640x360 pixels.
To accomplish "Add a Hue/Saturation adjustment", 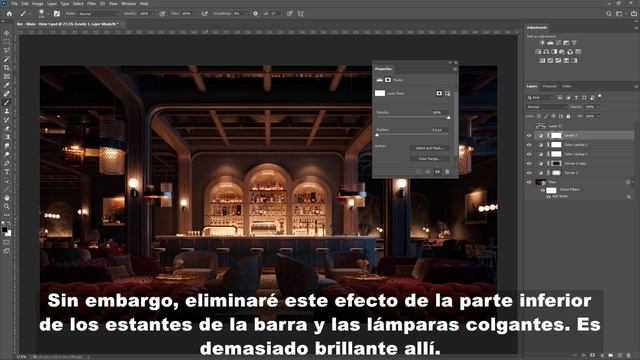I will (x=538, y=52).
